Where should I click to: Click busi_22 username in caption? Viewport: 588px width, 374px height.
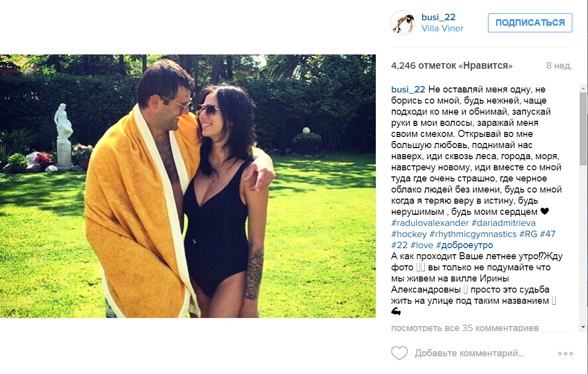(x=408, y=89)
